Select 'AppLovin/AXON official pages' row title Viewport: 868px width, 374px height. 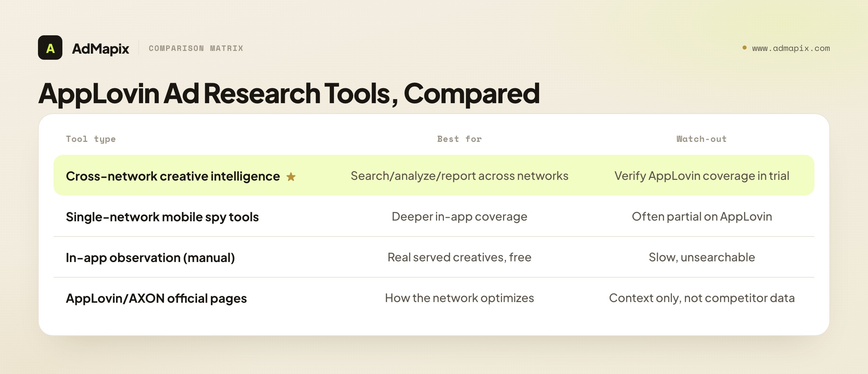[156, 298]
